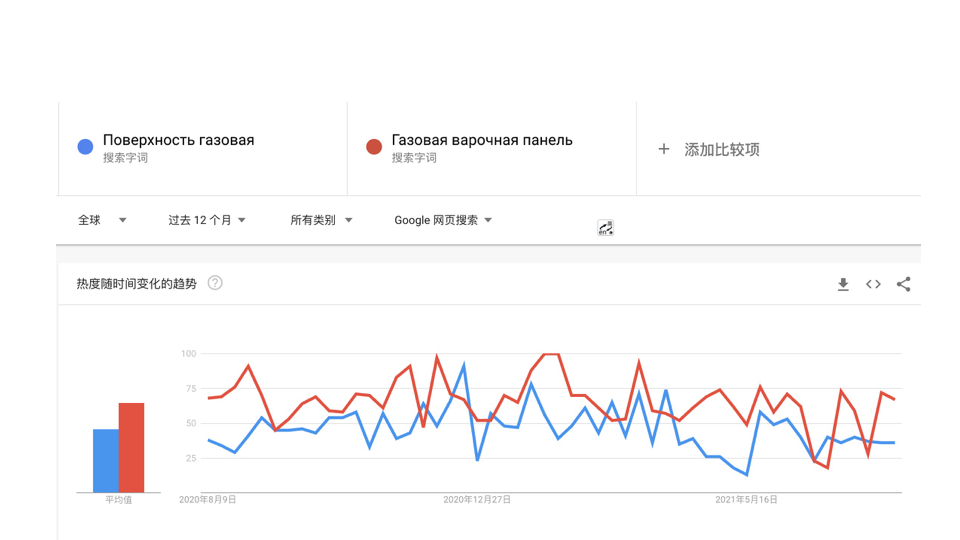Open the help question mark icon

pyautogui.click(x=215, y=283)
